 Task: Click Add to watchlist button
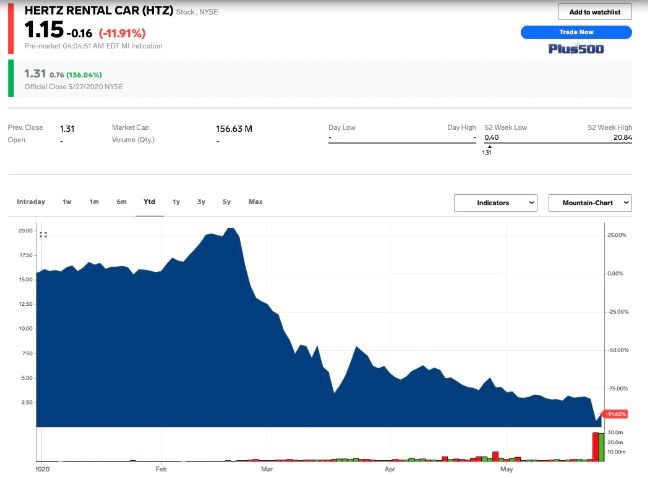click(594, 12)
